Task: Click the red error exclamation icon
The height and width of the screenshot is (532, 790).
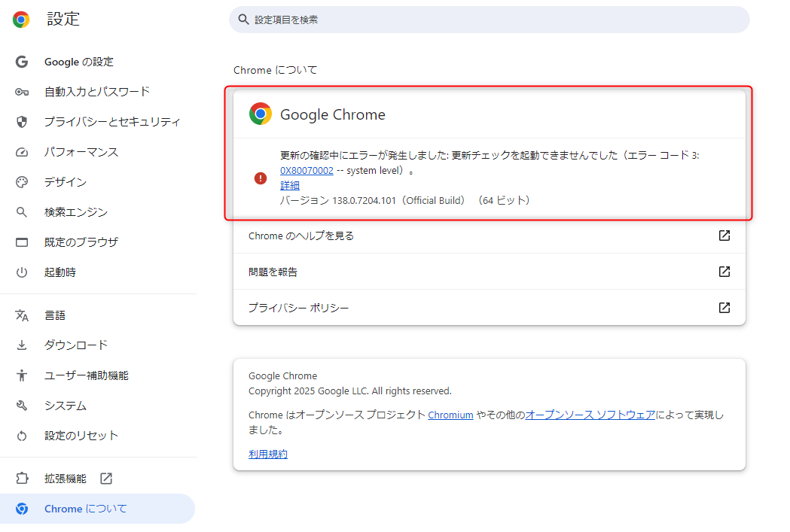Action: [x=261, y=178]
